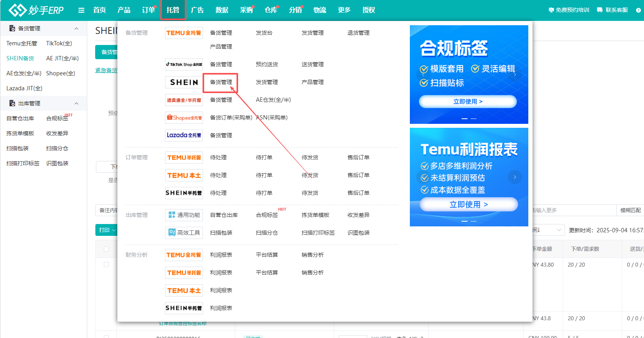Open the 采购 top menu
This screenshot has height=338, width=644.
pyautogui.click(x=246, y=10)
